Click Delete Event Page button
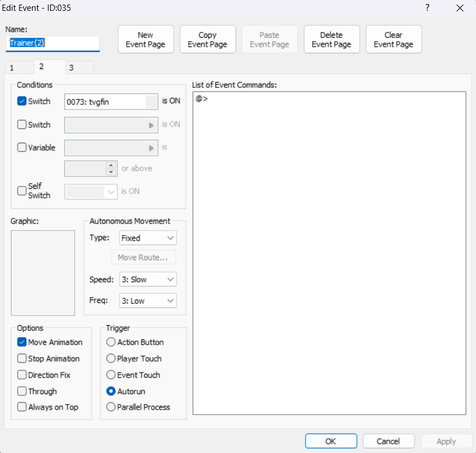 [x=331, y=39]
